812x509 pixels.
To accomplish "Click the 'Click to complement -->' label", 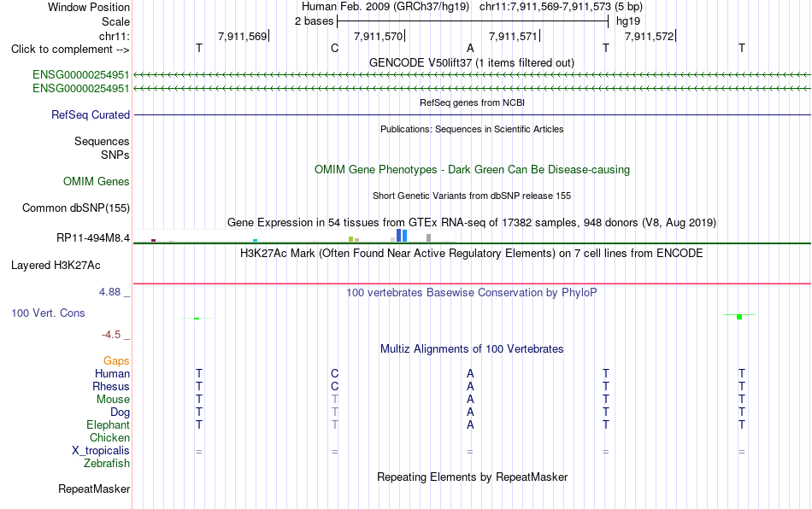I will click(x=70, y=50).
